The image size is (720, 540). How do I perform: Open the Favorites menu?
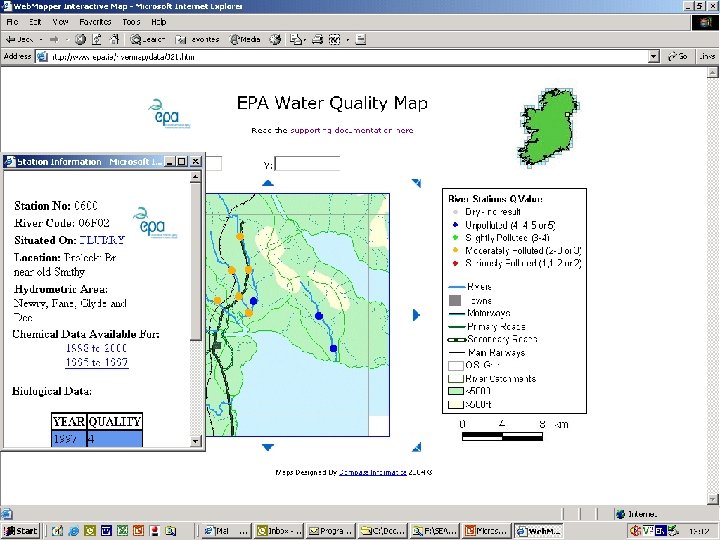point(96,21)
